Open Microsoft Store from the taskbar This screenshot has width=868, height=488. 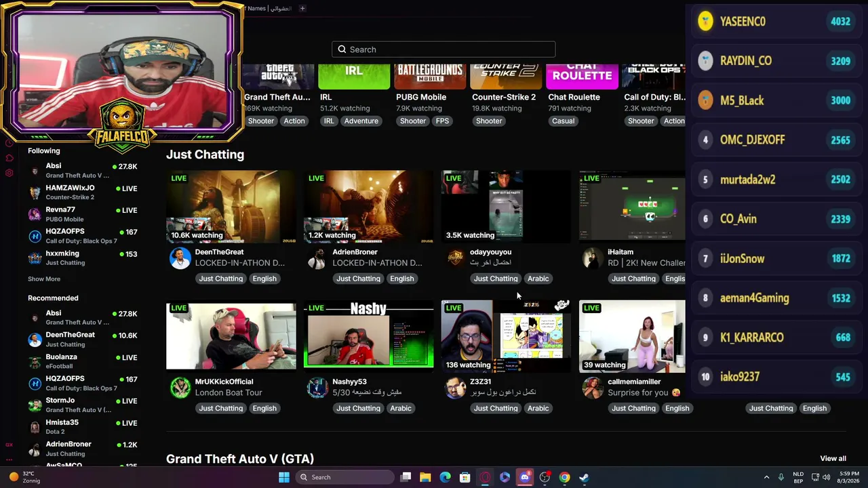pyautogui.click(x=465, y=477)
